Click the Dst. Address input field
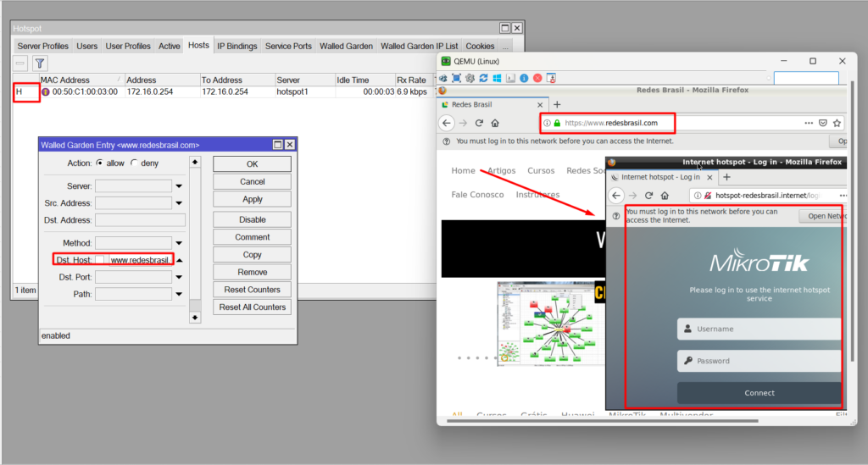This screenshot has height=465, width=868. point(140,220)
